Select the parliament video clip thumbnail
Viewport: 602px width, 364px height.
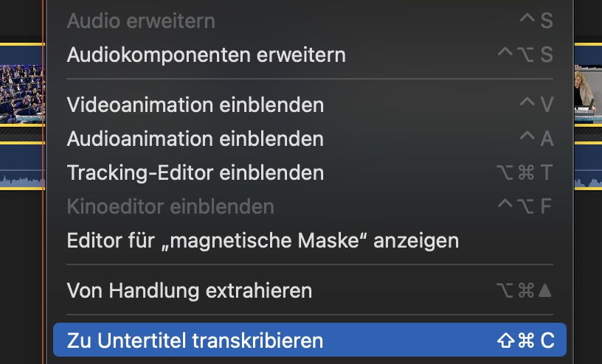21,92
